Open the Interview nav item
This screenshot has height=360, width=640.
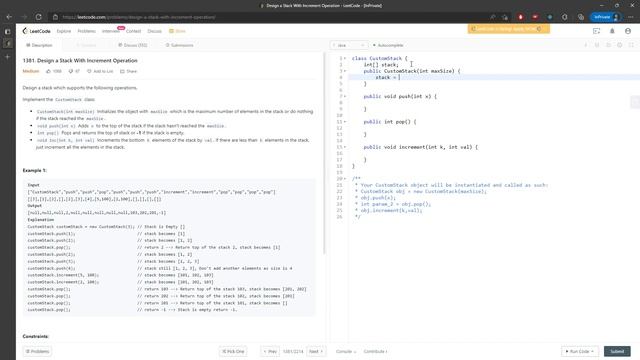tap(111, 31)
